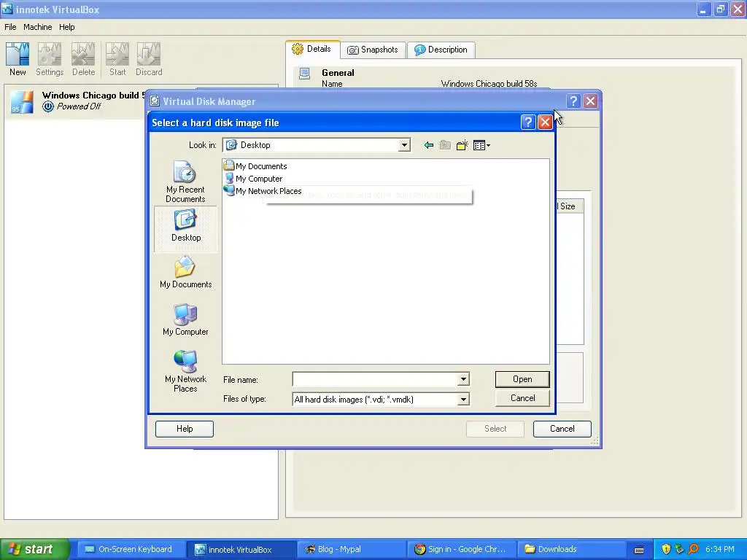This screenshot has height=560, width=747.
Task: Click the General section icon in Details
Action: coord(304,74)
